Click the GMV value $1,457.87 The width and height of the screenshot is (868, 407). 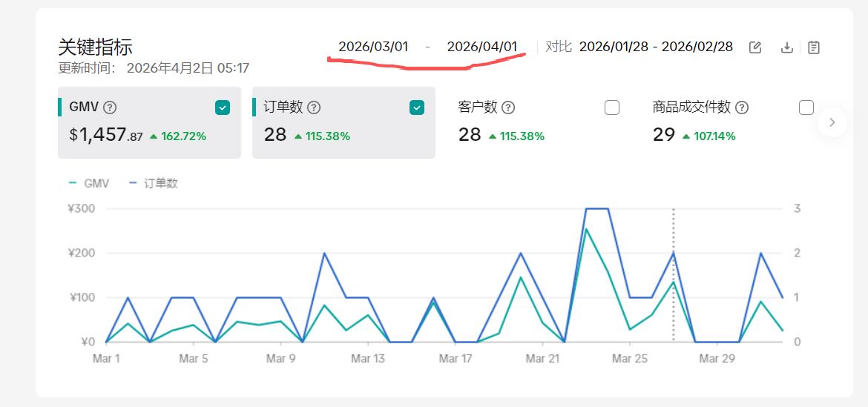[x=106, y=136]
